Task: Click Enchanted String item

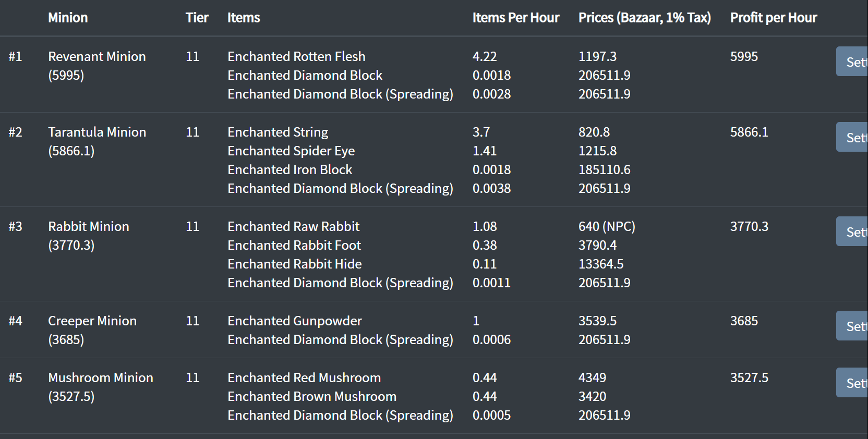Action: [x=278, y=132]
